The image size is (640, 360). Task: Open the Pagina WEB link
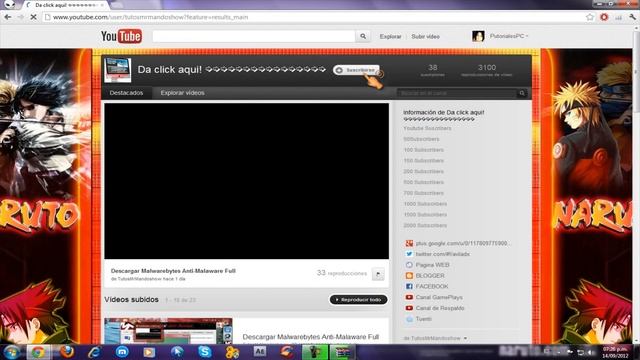[x=432, y=265]
